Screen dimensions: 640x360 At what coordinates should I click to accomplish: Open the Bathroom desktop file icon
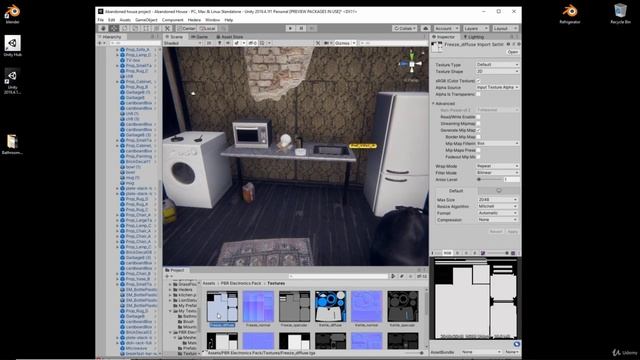[x=12, y=144]
